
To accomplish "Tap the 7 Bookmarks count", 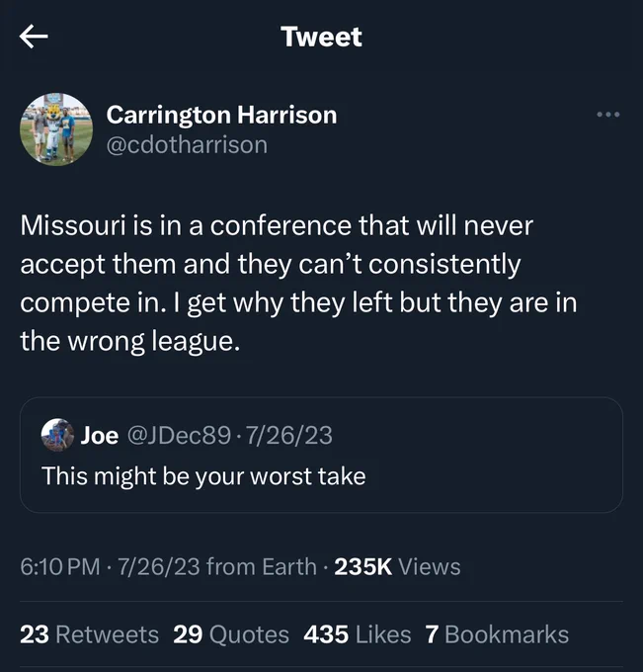I will (497, 634).
